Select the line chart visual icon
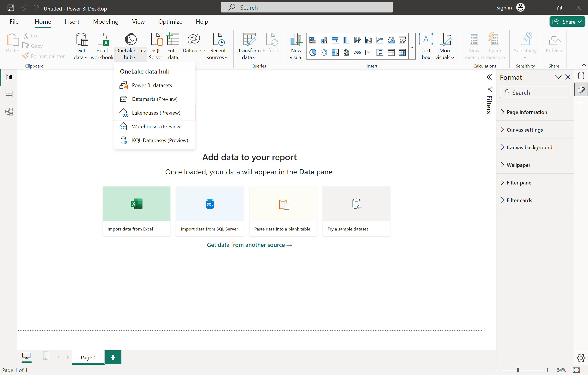Screen dimensions: 588x375 (x=380, y=40)
